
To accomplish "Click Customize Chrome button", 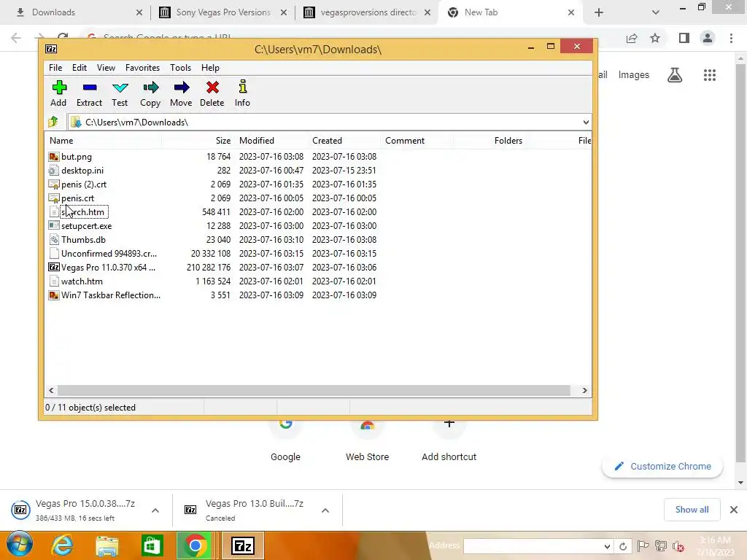I will [x=662, y=466].
